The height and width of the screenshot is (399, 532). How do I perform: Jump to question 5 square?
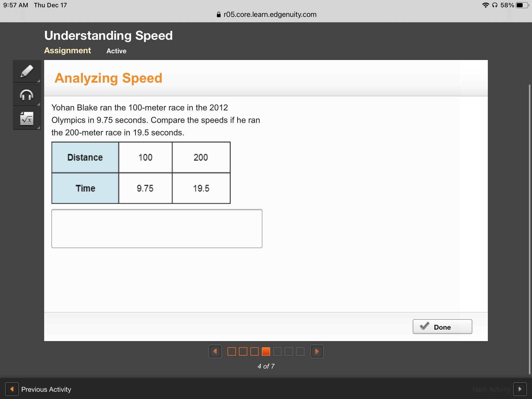coord(277,351)
